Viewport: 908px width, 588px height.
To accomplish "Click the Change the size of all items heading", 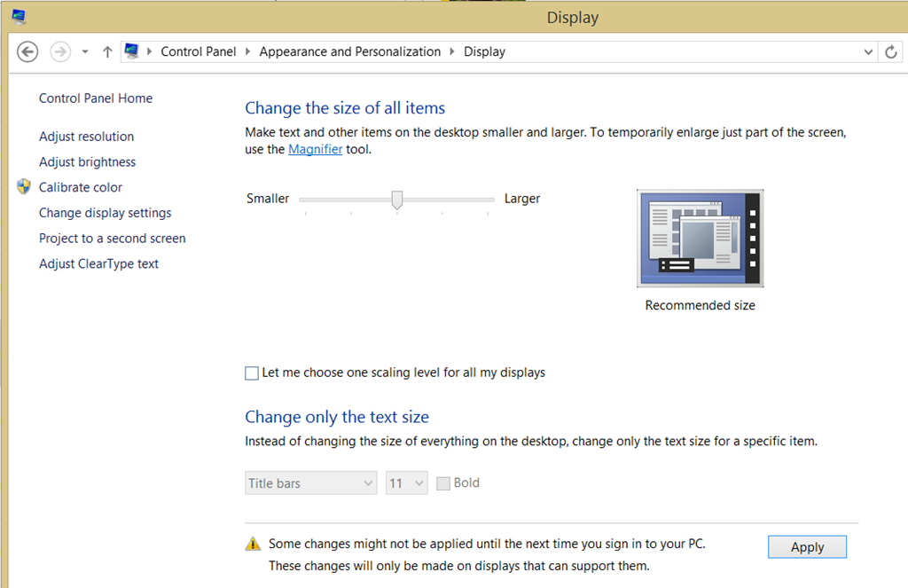I will 345,108.
